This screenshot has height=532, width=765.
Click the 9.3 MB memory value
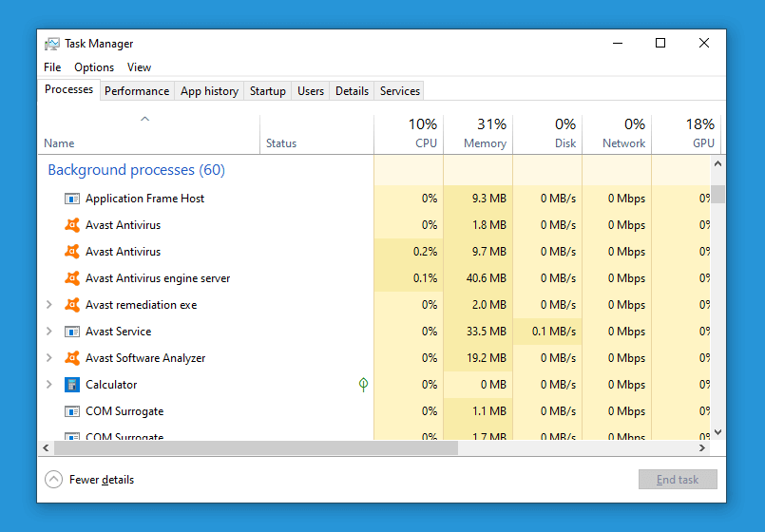pyautogui.click(x=488, y=199)
